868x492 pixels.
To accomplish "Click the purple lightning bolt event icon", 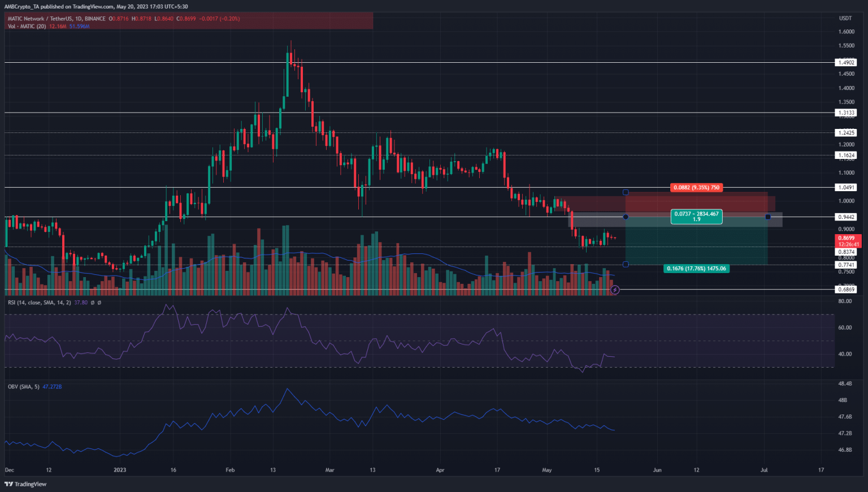I will pos(615,290).
